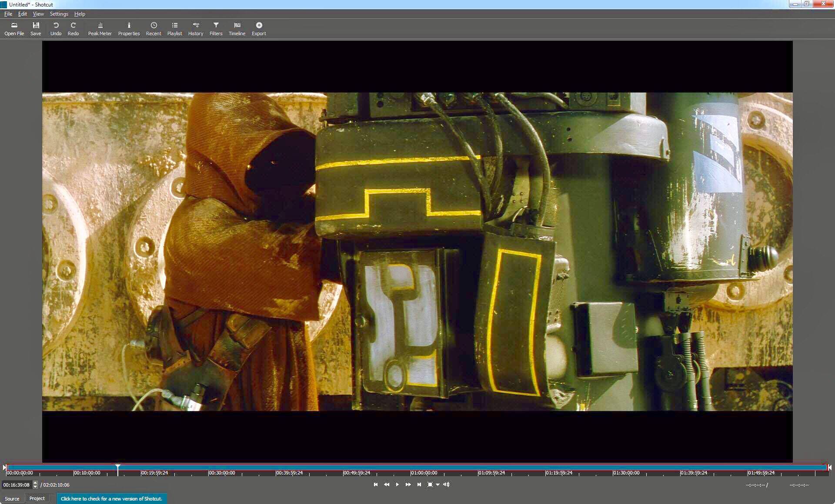Click the Open File toolbar icon
The height and width of the screenshot is (504, 835).
pos(14,29)
